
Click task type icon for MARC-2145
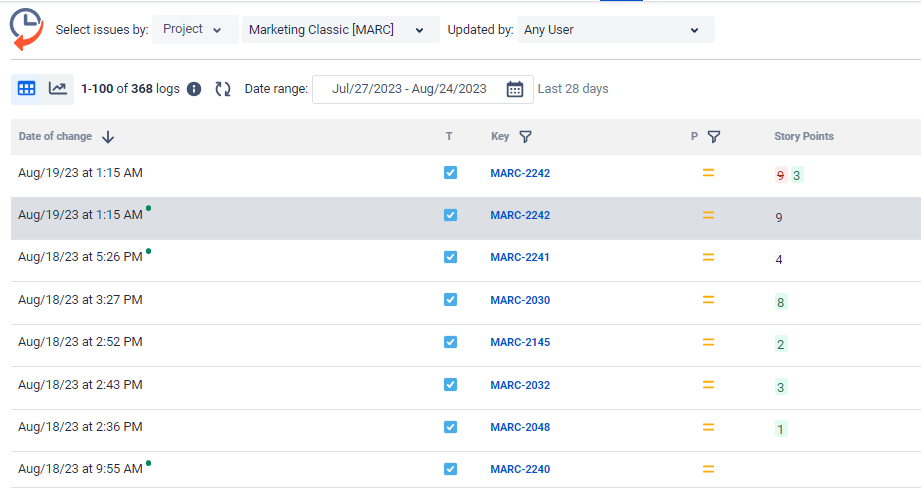(451, 342)
